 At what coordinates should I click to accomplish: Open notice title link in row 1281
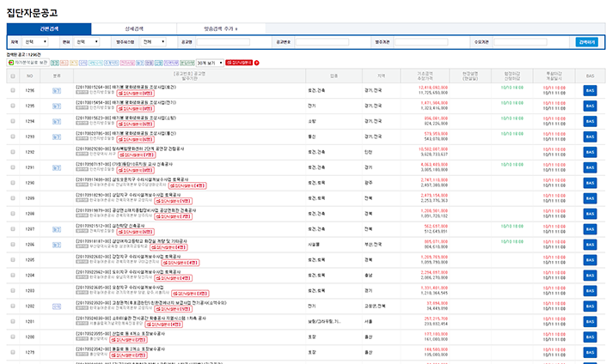coord(141,318)
